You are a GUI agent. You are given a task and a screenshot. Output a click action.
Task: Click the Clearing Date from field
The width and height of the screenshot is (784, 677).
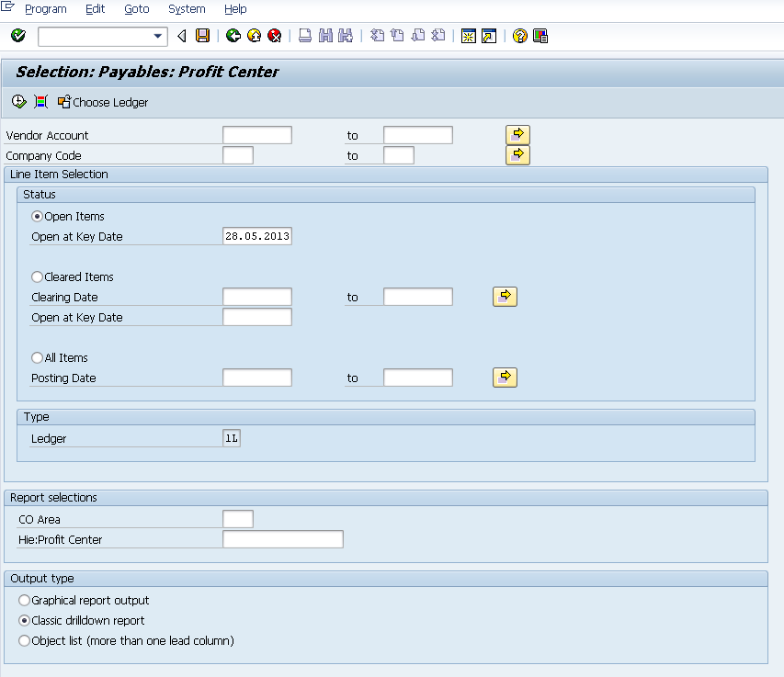(257, 297)
